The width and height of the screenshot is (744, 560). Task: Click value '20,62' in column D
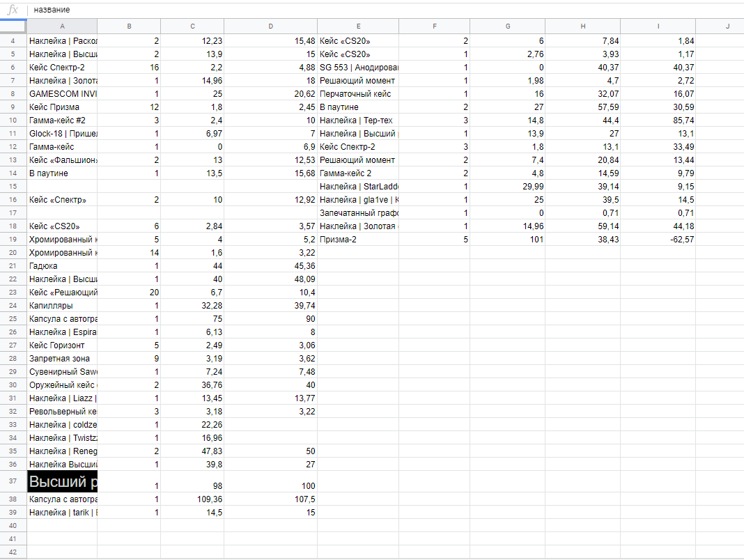[x=304, y=94]
